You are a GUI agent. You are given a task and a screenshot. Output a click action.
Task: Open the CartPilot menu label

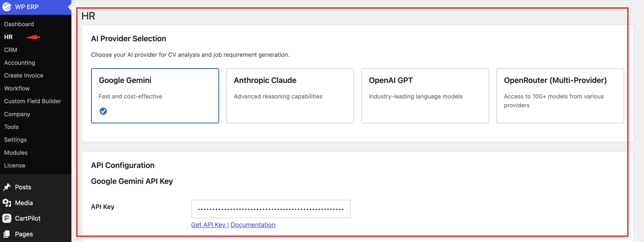[28, 218]
